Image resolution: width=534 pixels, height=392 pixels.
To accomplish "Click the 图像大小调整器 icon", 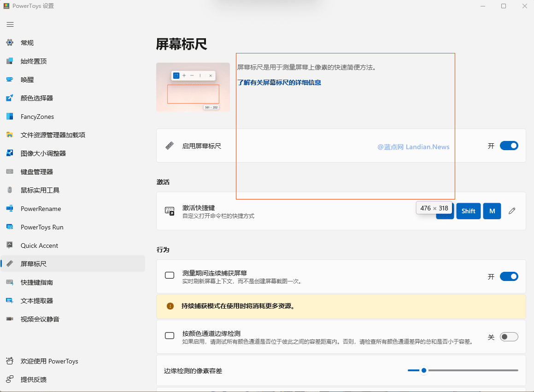I will [x=10, y=153].
